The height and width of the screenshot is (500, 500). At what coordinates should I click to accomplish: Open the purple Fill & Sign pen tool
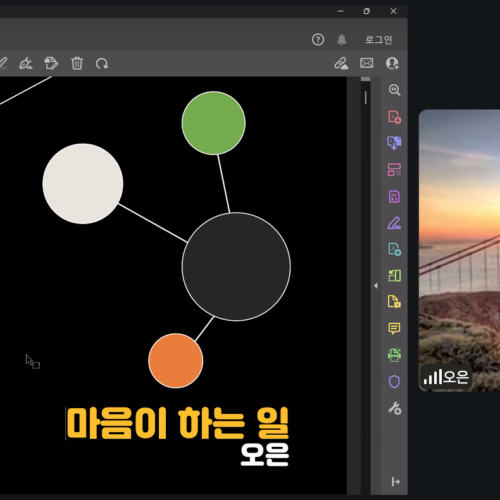pos(394,223)
